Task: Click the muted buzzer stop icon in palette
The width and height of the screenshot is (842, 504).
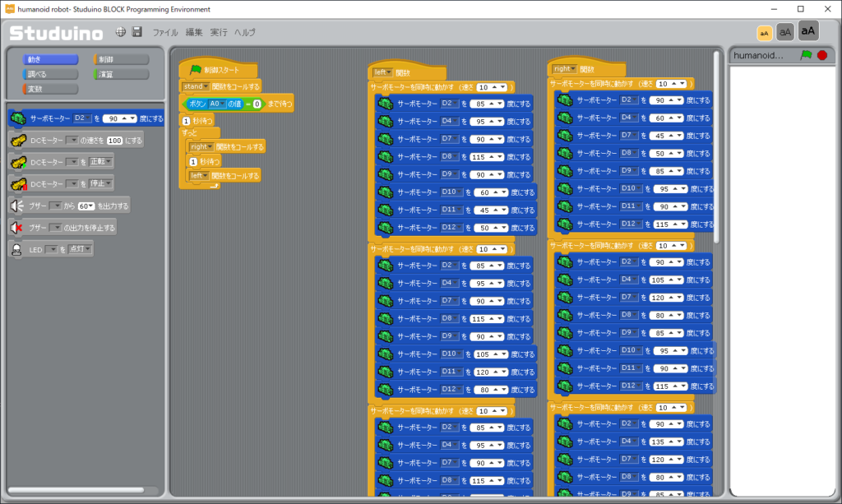Action: pyautogui.click(x=16, y=227)
